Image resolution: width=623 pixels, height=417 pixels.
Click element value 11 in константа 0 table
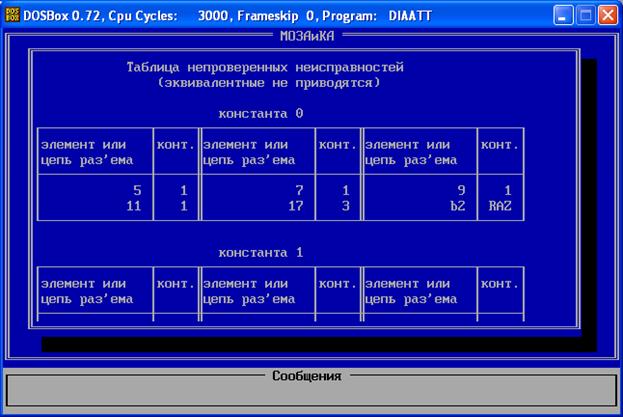[x=133, y=203]
